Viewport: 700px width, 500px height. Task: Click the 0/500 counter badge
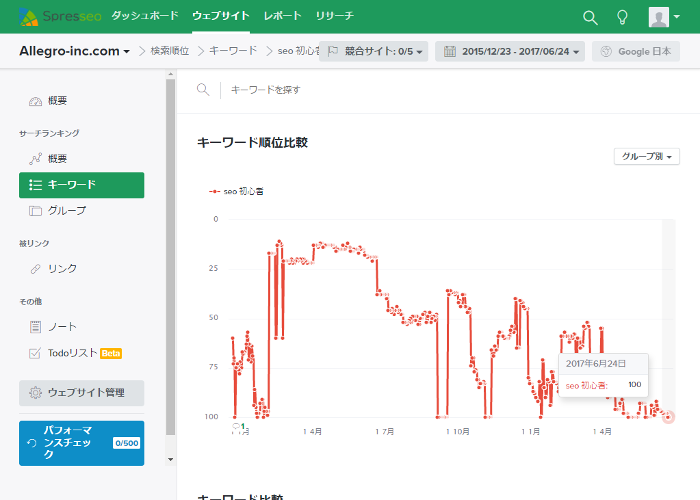[126, 443]
